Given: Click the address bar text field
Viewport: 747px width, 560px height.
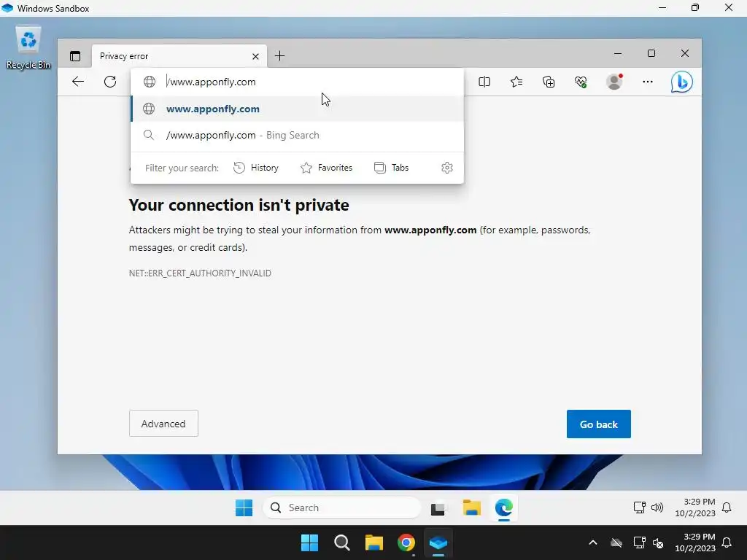Looking at the screenshot, I should [298, 82].
